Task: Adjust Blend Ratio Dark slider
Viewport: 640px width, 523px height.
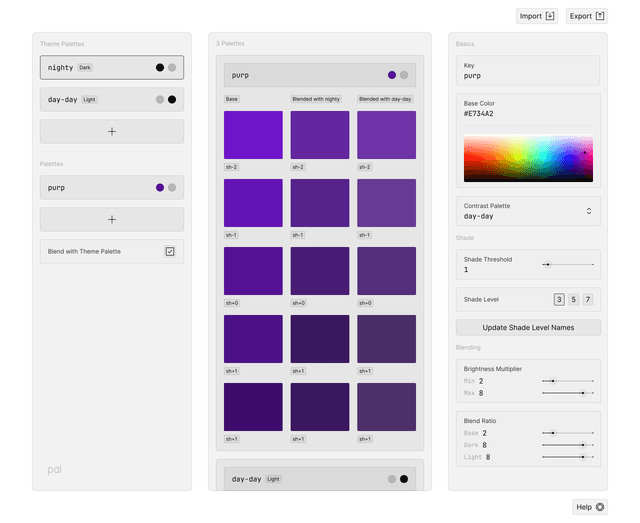Action: (567, 445)
